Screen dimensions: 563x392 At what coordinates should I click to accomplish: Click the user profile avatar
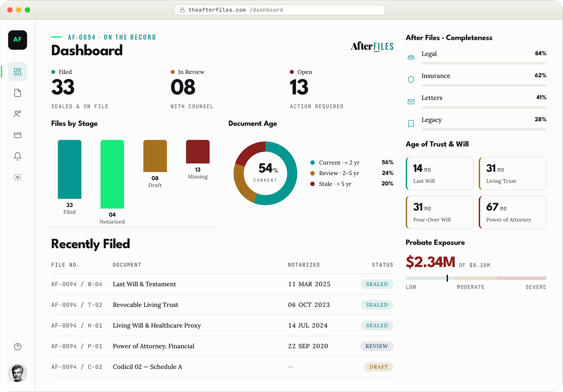pos(18,373)
